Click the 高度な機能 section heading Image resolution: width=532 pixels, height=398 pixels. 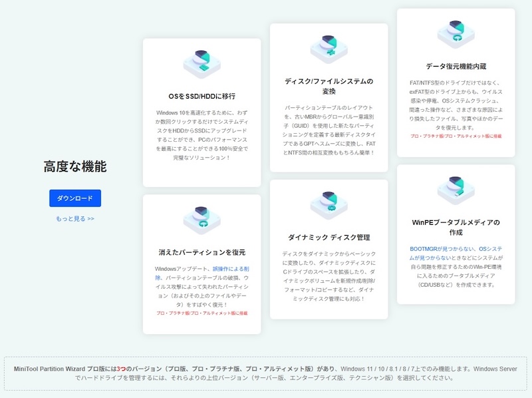[75, 167]
